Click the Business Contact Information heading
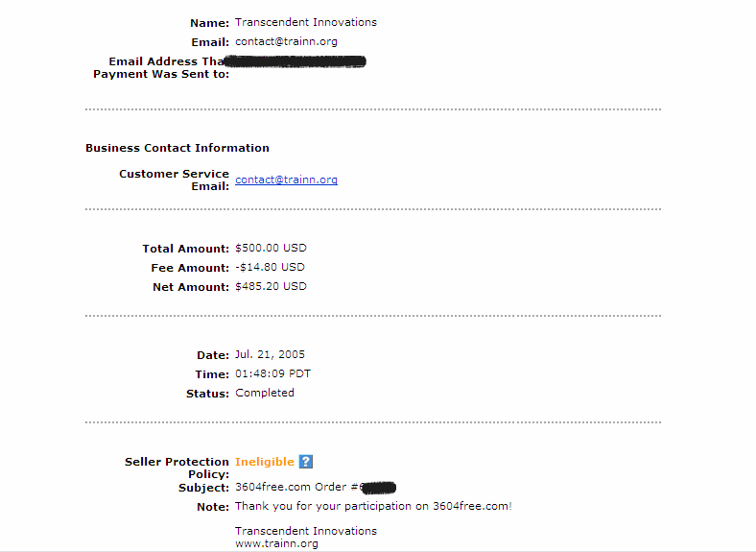The height and width of the screenshot is (552, 756). 177,148
